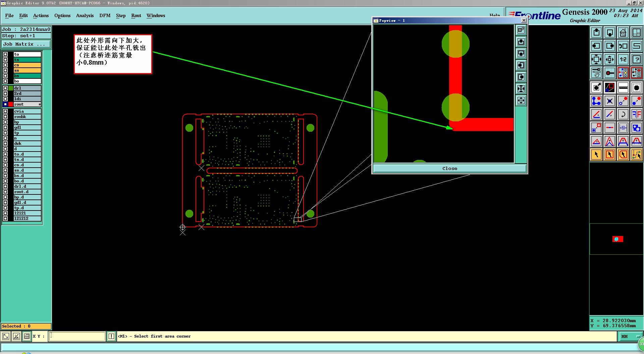Click the previous view undo-zoom icon
This screenshot has height=354, width=644.
(623, 46)
